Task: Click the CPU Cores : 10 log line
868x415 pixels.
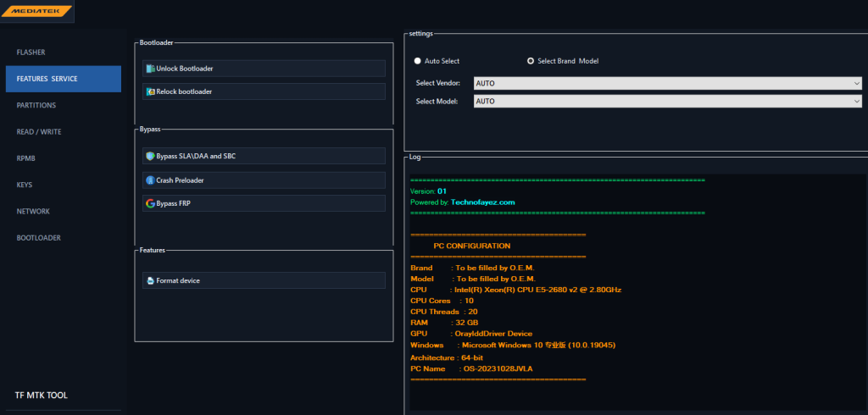Action: point(442,301)
